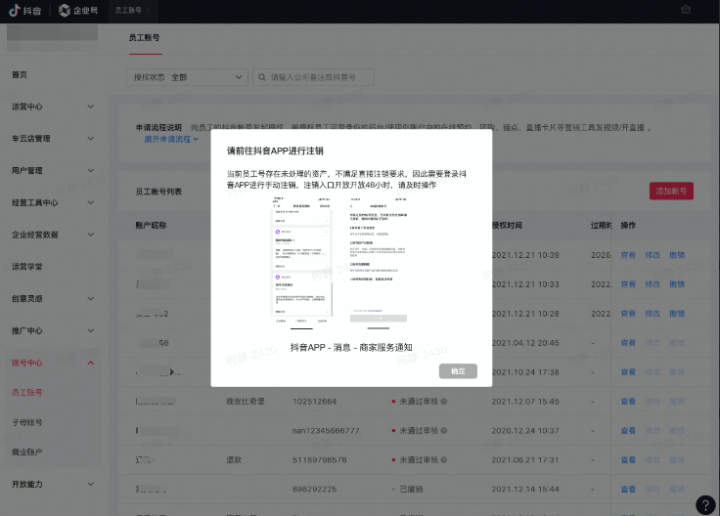
Task: Click the 操作 column header
Action: click(628, 225)
